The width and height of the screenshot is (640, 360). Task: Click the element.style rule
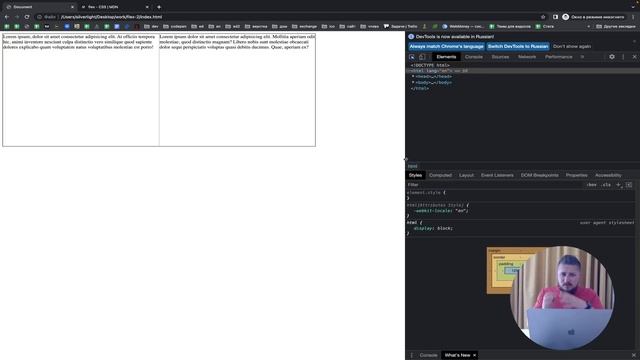[x=426, y=192]
